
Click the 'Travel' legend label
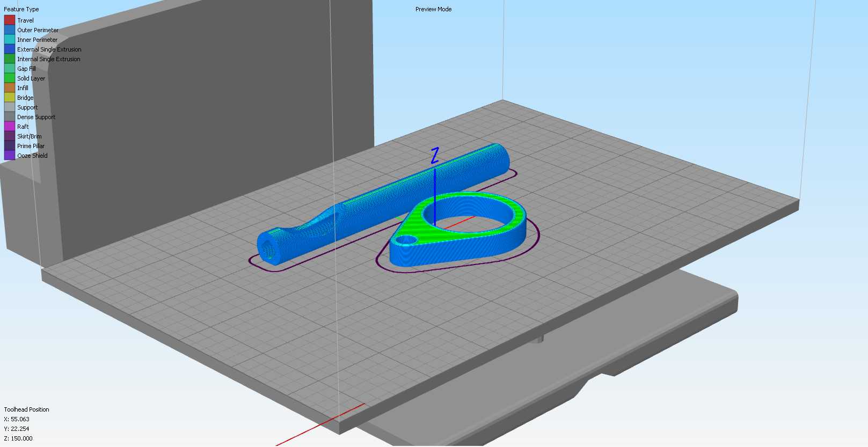tap(25, 20)
